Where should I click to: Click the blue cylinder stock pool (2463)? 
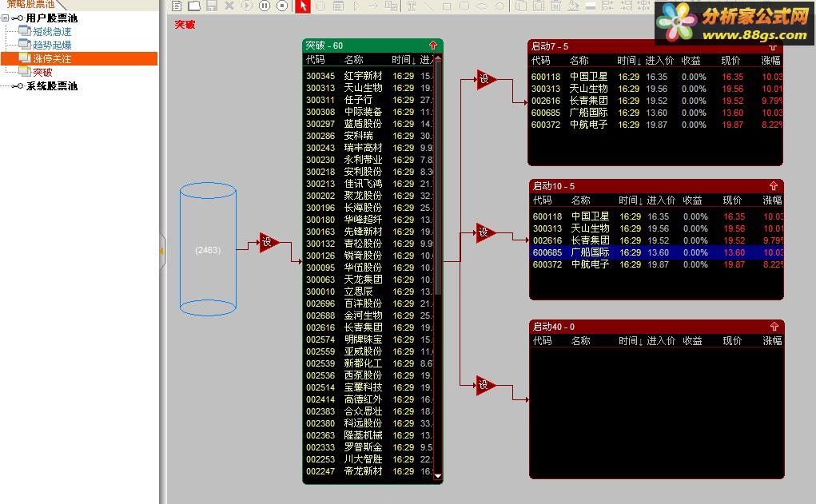(x=208, y=250)
